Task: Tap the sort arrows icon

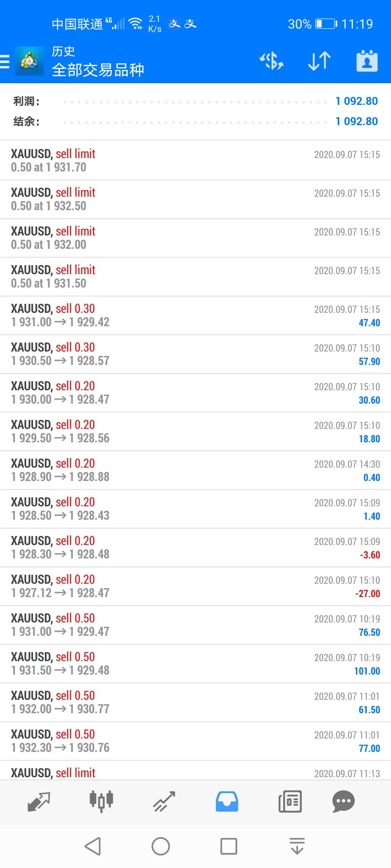Action: point(319,61)
